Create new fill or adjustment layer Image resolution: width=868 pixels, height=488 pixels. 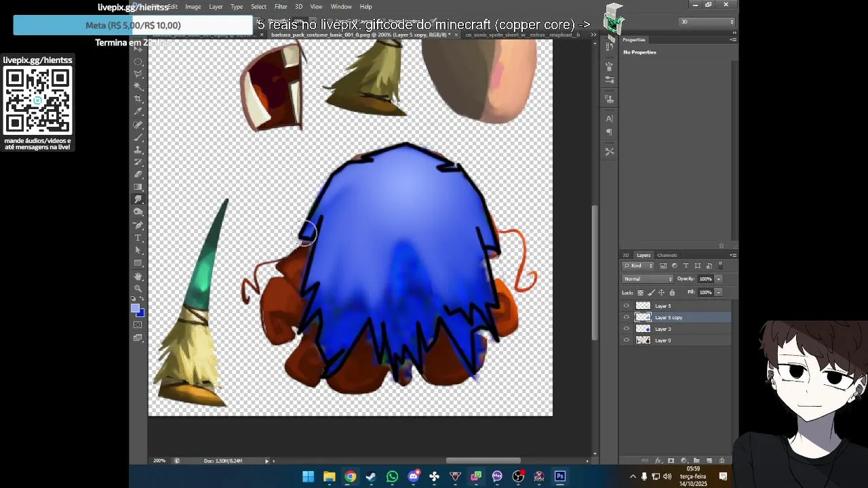[684, 460]
